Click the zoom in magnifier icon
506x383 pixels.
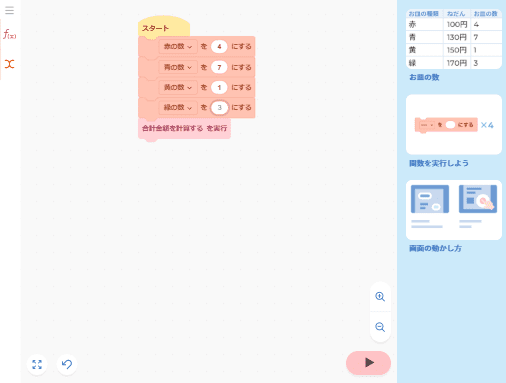(x=380, y=296)
